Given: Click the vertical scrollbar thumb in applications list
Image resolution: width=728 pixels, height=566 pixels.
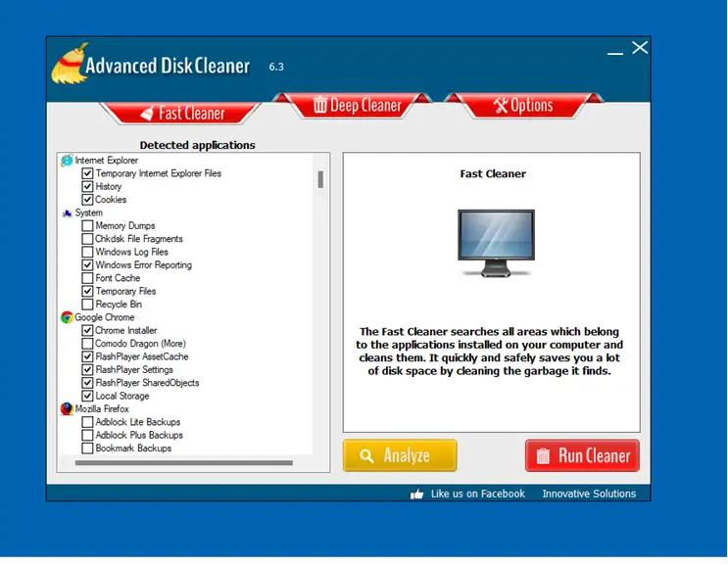Looking at the screenshot, I should pyautogui.click(x=320, y=179).
